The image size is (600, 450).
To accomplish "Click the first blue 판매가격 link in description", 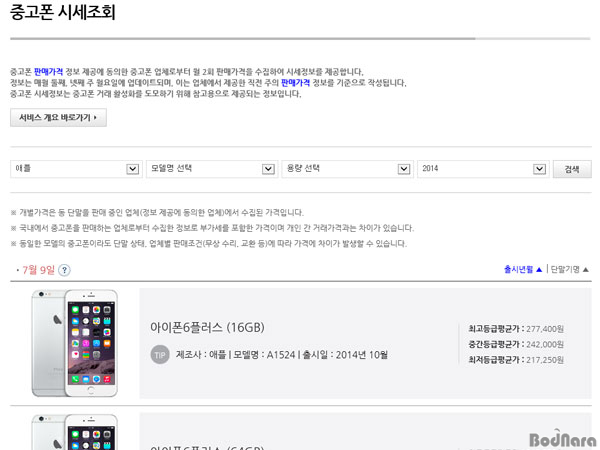I will click(49, 72).
